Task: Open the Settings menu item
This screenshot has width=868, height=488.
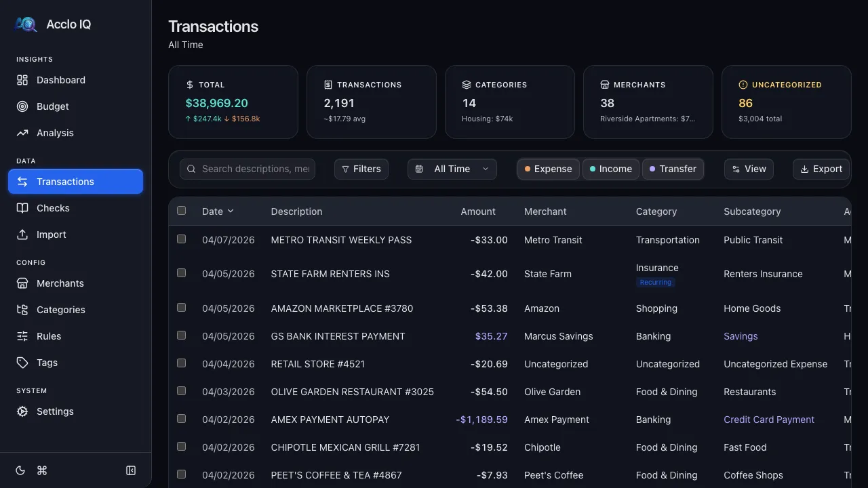Action: 76,411
